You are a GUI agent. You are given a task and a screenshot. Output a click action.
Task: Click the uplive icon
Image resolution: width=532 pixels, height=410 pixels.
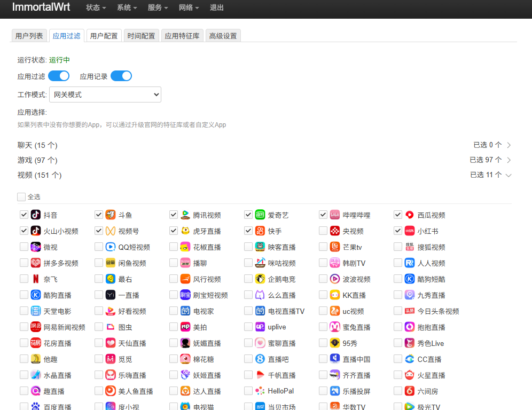pos(260,327)
